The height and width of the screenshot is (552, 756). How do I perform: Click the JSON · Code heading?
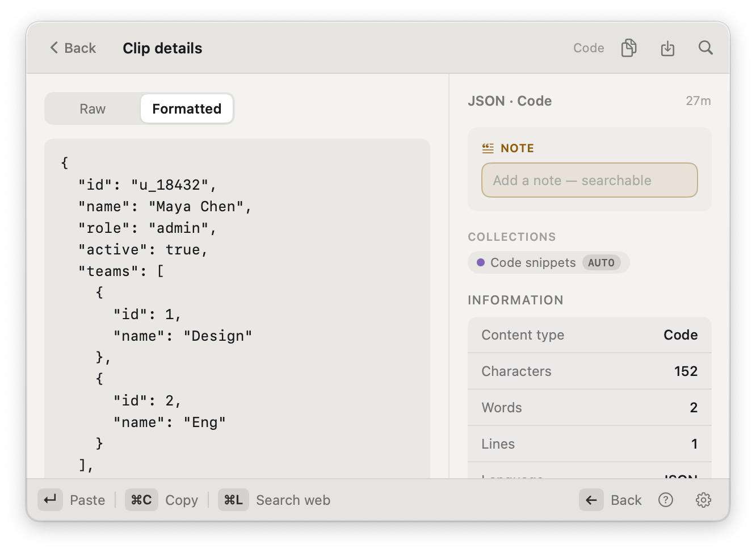tap(510, 101)
